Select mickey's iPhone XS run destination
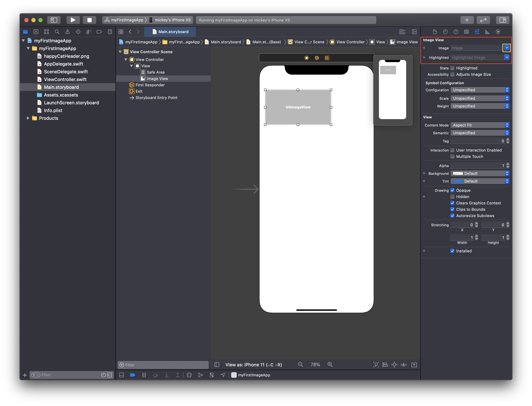 click(x=170, y=20)
